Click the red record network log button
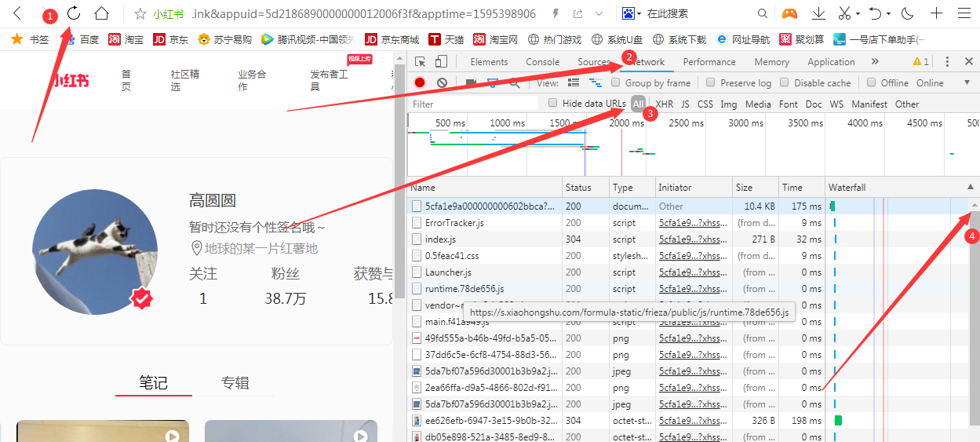The width and height of the screenshot is (980, 442). 421,82
